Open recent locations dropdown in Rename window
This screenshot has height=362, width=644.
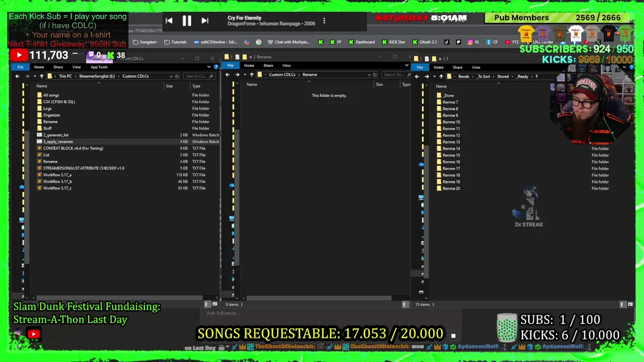pyautogui.click(x=245, y=74)
